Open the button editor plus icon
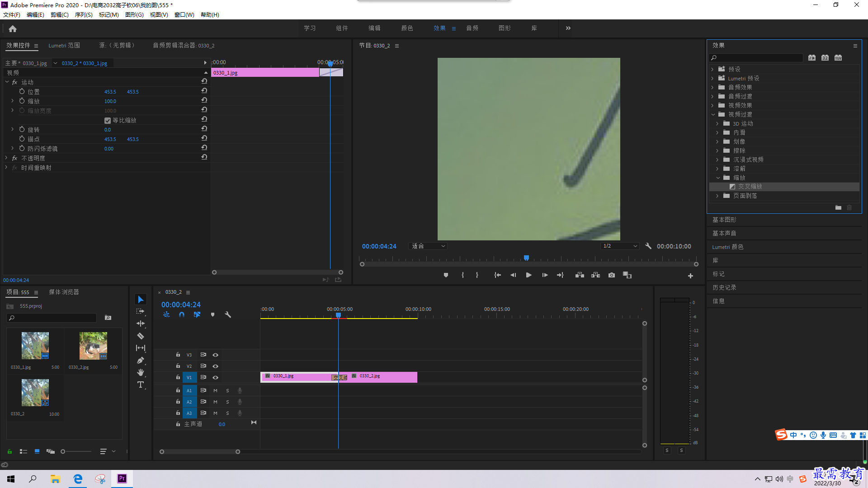Viewport: 868px width, 488px height. pyautogui.click(x=690, y=276)
